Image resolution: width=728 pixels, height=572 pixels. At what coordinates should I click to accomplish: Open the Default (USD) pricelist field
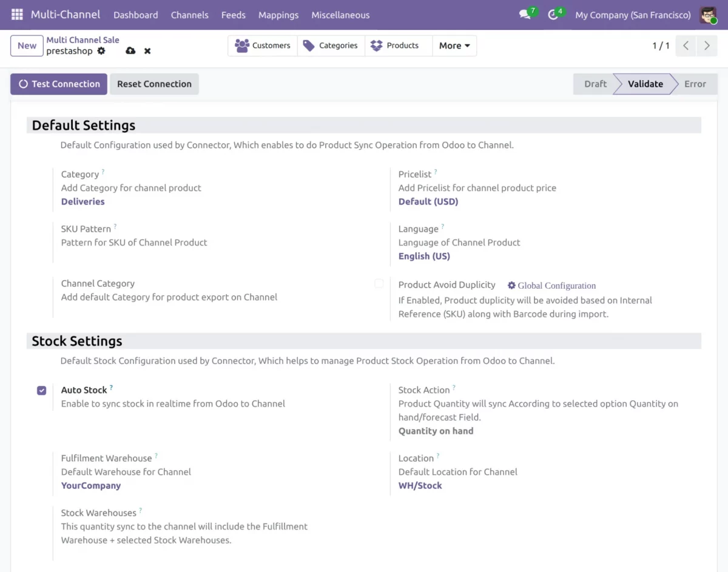pos(428,201)
